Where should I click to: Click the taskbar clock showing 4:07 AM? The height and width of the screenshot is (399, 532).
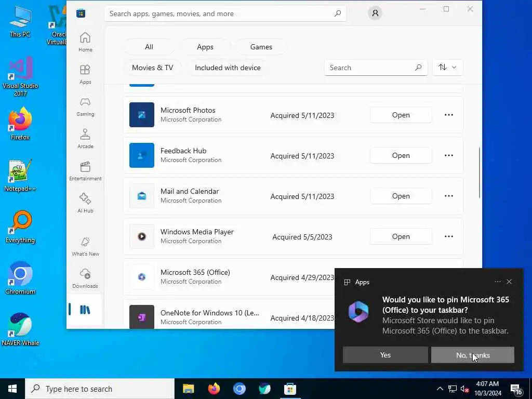pyautogui.click(x=487, y=389)
